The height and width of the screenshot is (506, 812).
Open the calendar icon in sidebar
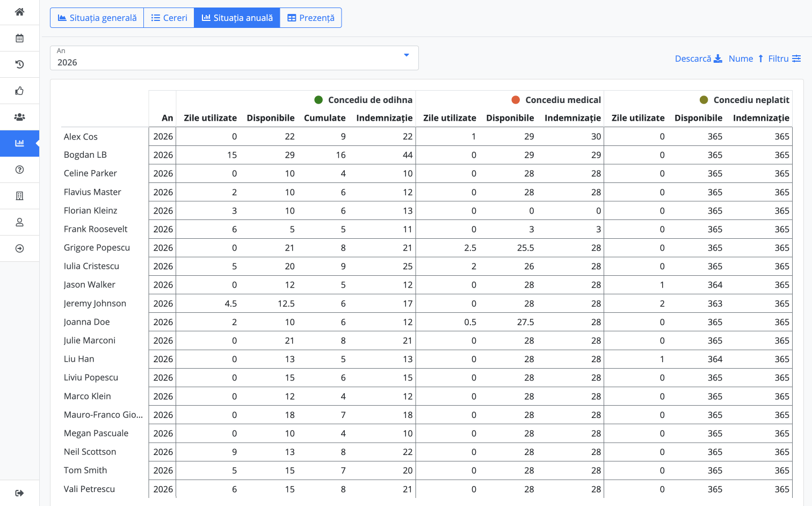click(x=19, y=38)
